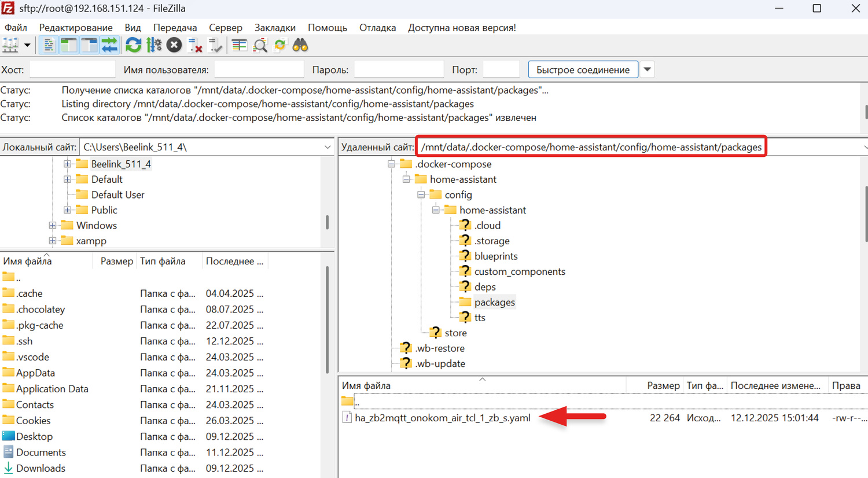
Task: Expand the Default local folder
Action: click(x=67, y=179)
